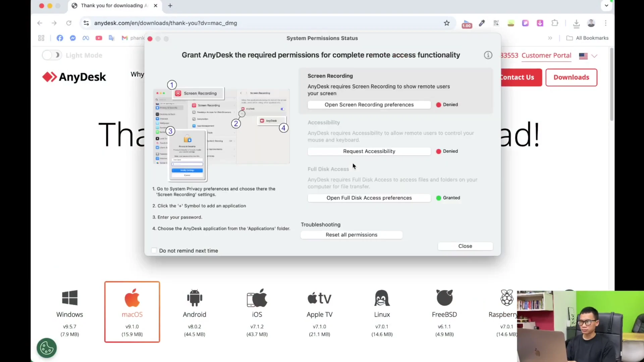Select the FreeBSD download icon
The width and height of the screenshot is (644, 362).
444,298
